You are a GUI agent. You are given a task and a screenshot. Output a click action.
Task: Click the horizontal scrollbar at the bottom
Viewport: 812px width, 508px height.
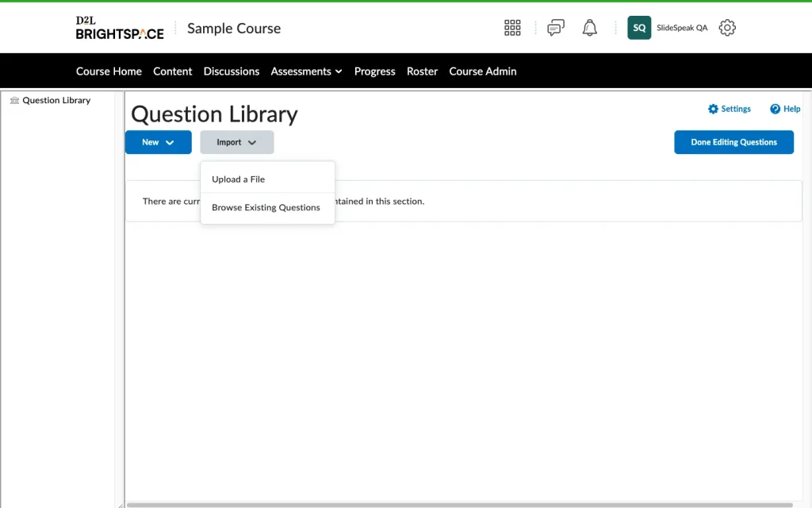coord(460,505)
